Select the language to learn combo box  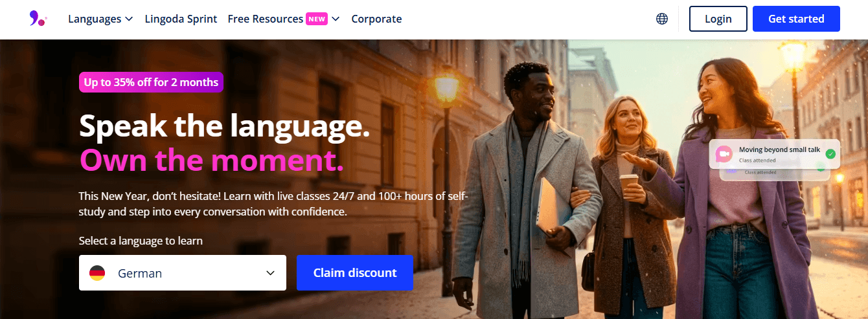click(x=183, y=272)
